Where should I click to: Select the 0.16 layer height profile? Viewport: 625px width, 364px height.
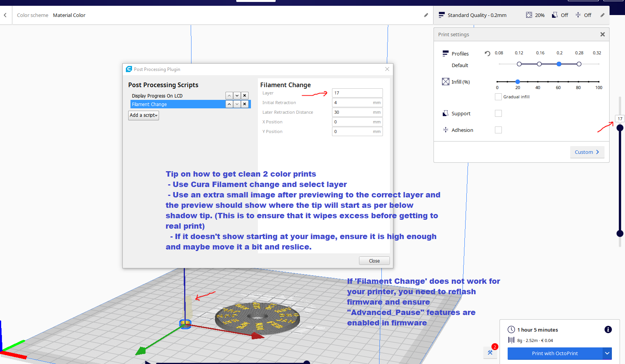pyautogui.click(x=539, y=64)
